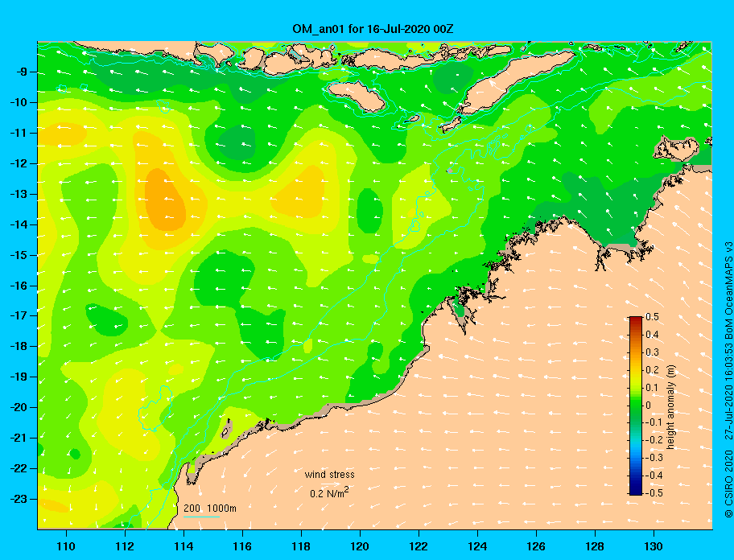
Task: Click the "wind stress" legend label
Action: [329, 475]
